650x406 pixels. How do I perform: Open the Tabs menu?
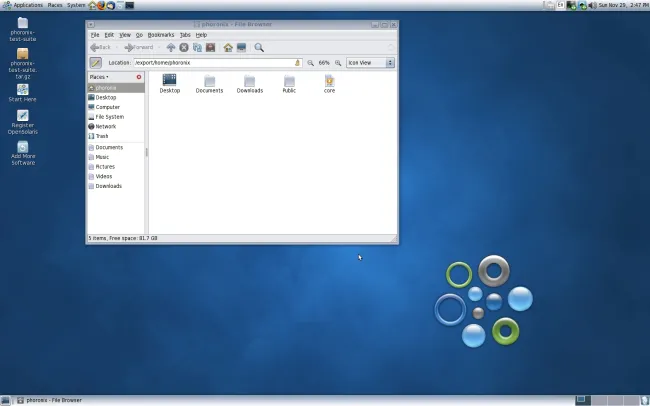(x=185, y=35)
